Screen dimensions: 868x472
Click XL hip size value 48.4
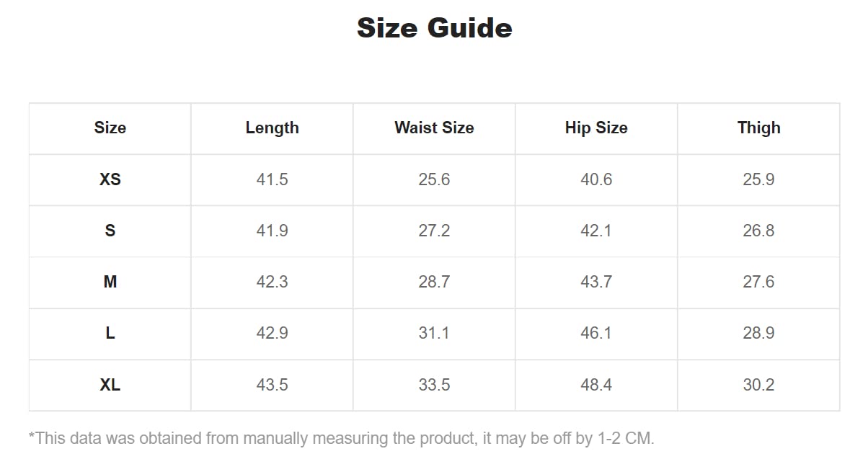pos(596,385)
